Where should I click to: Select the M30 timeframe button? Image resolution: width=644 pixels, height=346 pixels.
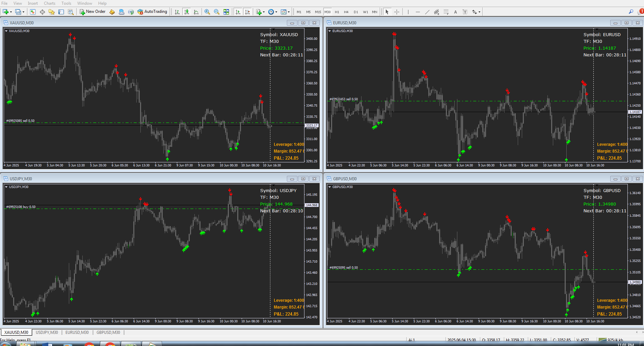(327, 12)
